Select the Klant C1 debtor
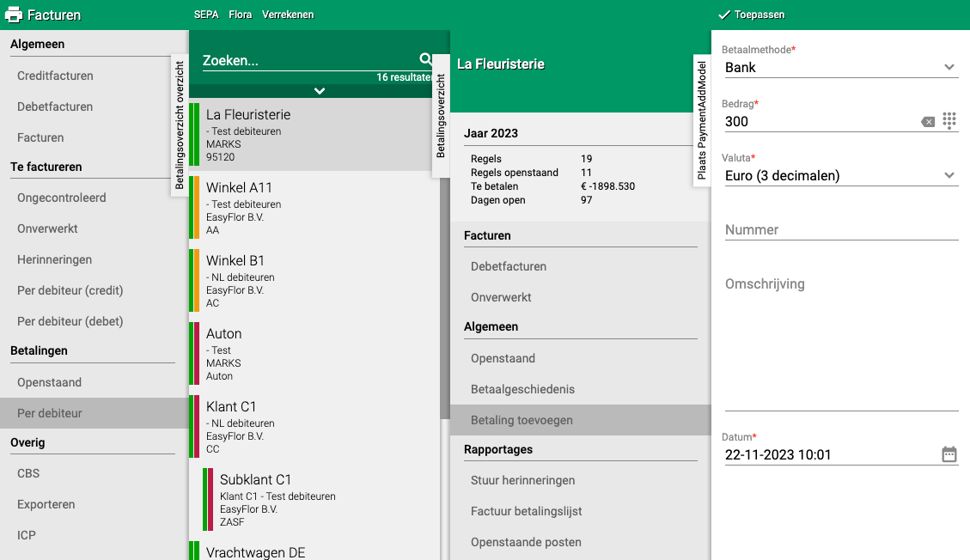This screenshot has width=970, height=560. (314, 427)
